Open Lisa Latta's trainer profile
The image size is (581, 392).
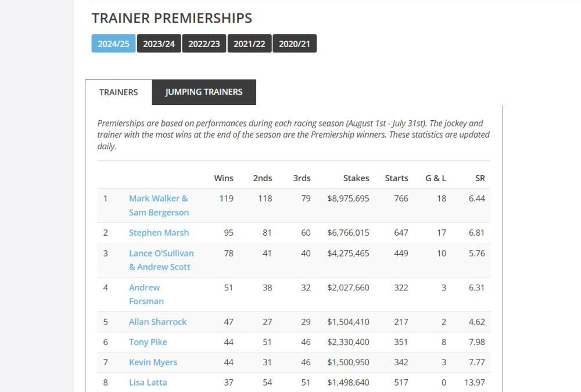[148, 383]
